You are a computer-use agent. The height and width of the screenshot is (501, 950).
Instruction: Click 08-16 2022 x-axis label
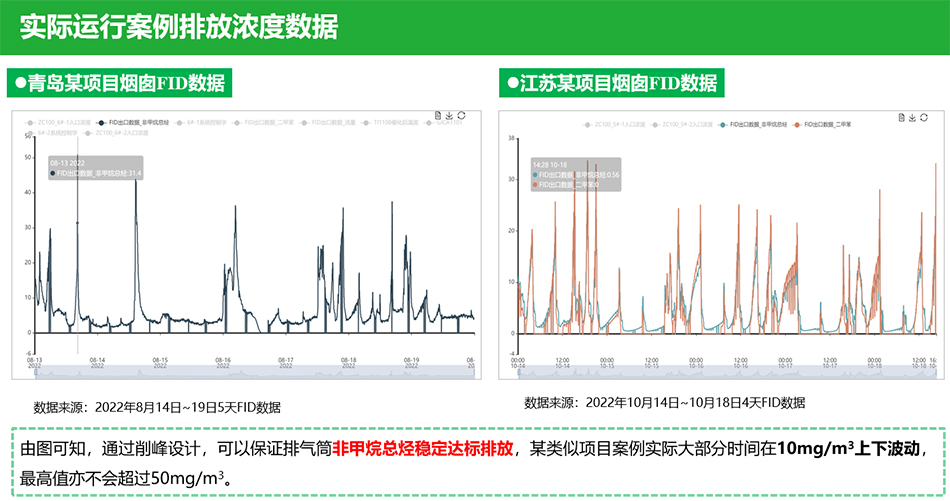point(223,363)
